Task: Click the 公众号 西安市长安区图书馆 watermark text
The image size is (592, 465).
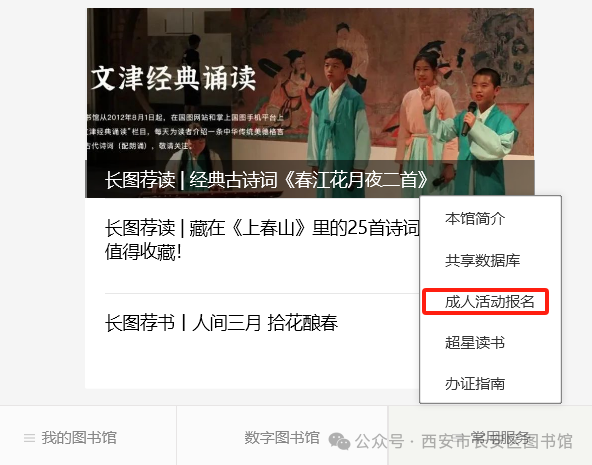Action: coord(464,441)
